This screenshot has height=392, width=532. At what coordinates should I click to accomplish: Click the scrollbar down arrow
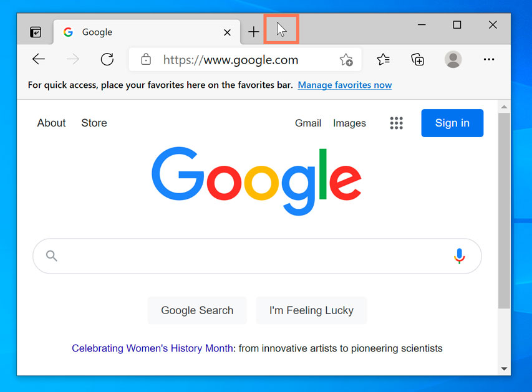point(504,369)
